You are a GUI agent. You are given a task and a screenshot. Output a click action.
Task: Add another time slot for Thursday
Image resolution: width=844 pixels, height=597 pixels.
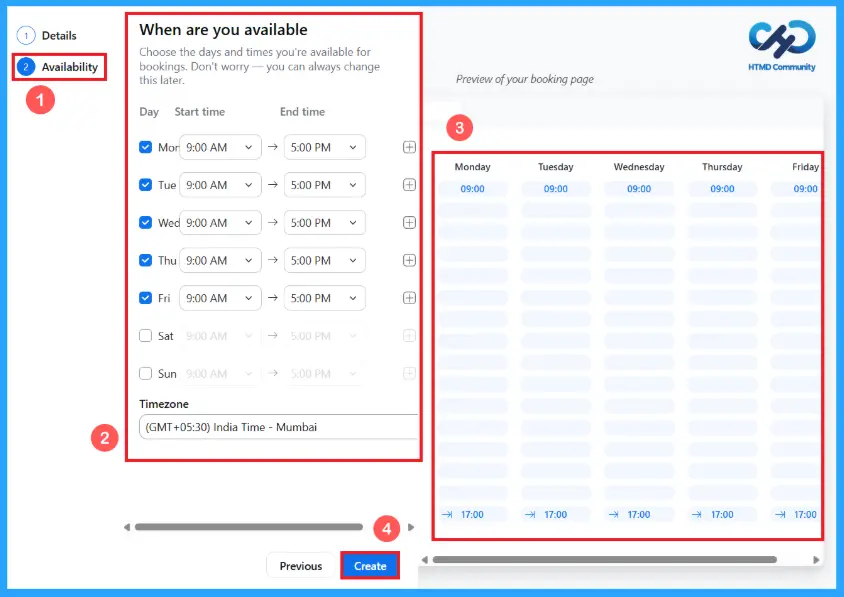tap(409, 260)
